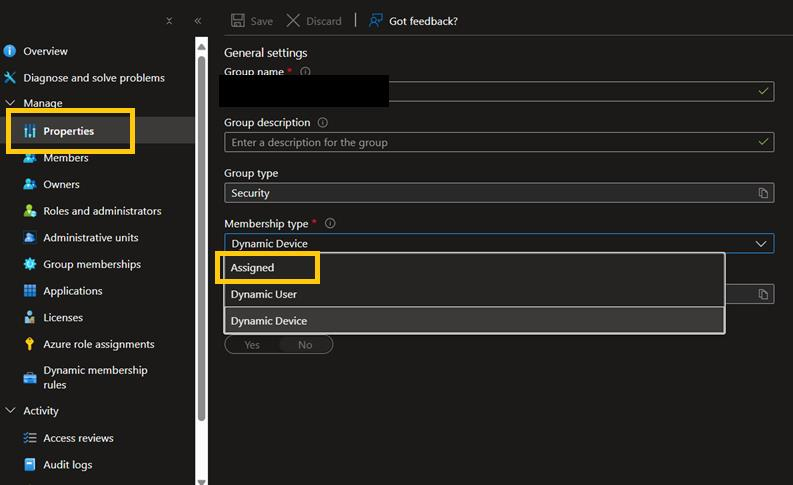Focus the Group description field
Screen dimensions: 793x485
499,142
